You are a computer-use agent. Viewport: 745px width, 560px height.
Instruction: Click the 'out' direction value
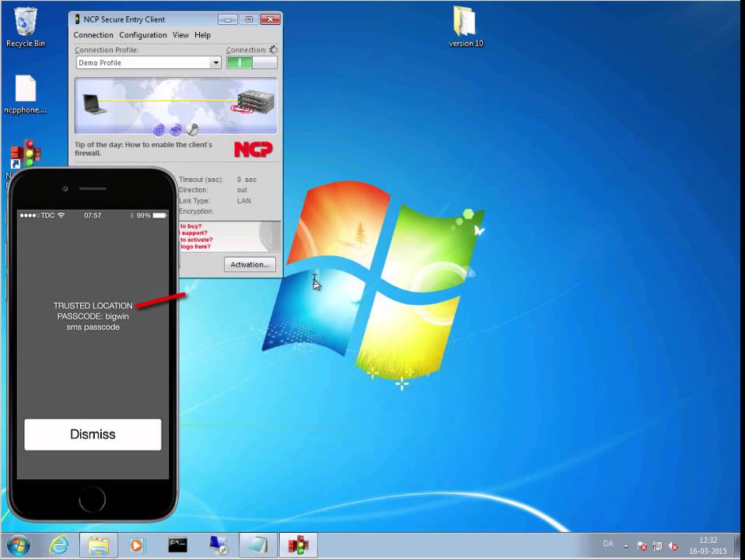coord(242,190)
